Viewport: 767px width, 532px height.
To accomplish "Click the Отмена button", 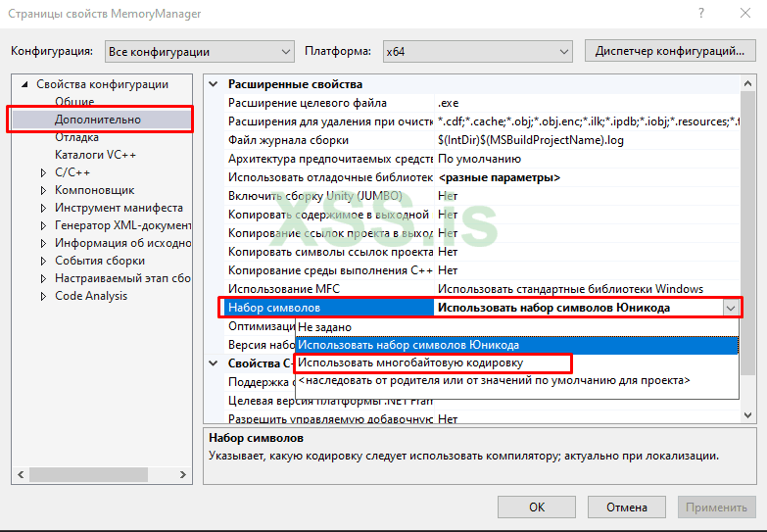I will (x=627, y=508).
